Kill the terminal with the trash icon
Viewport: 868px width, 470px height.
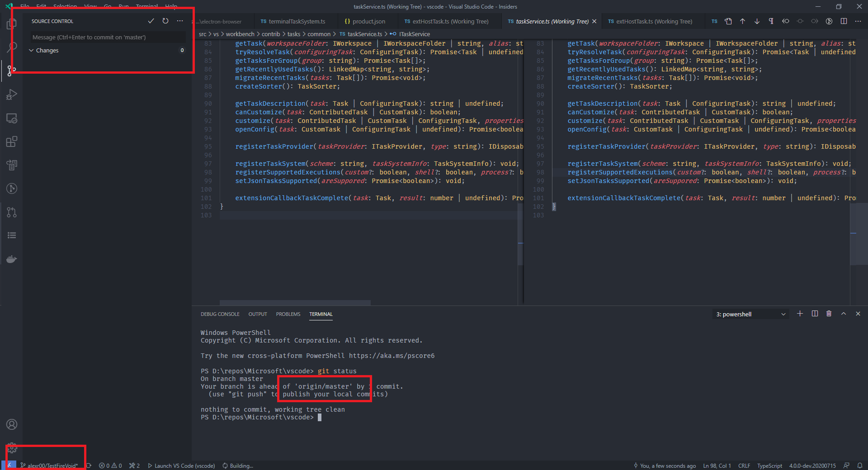point(829,314)
